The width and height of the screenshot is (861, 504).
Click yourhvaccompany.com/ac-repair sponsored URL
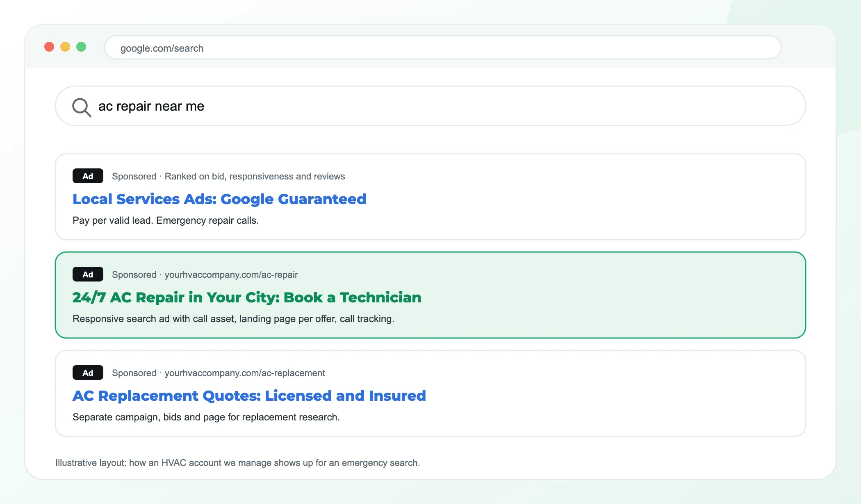click(x=231, y=275)
